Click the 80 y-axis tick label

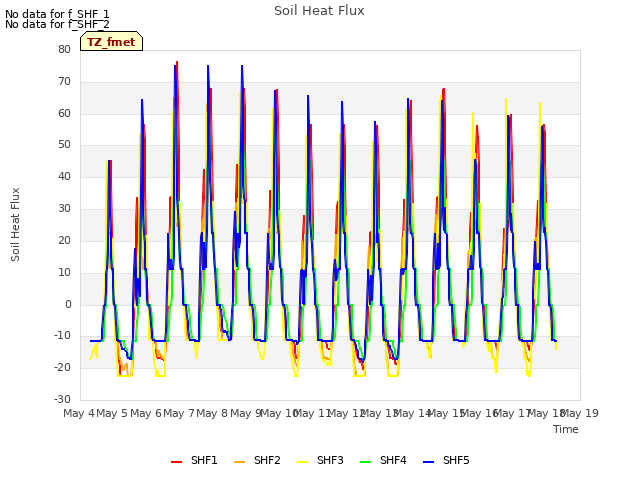click(x=64, y=49)
